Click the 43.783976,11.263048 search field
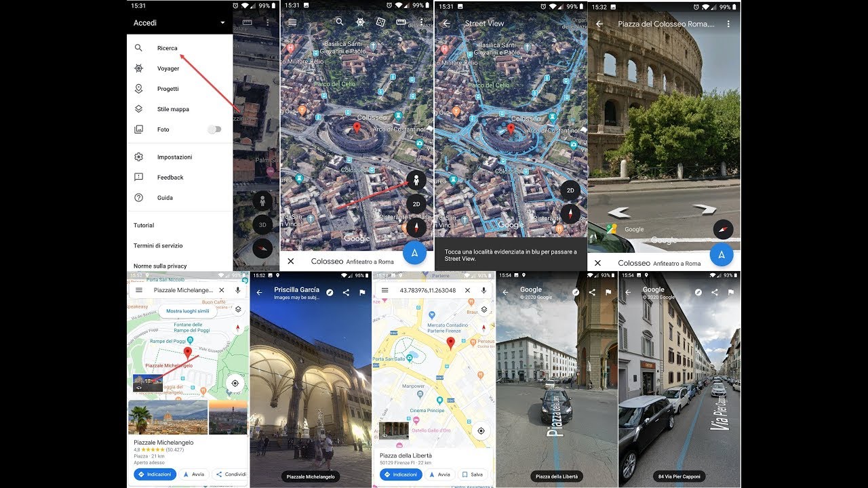The height and width of the screenshot is (488, 868). pos(427,290)
